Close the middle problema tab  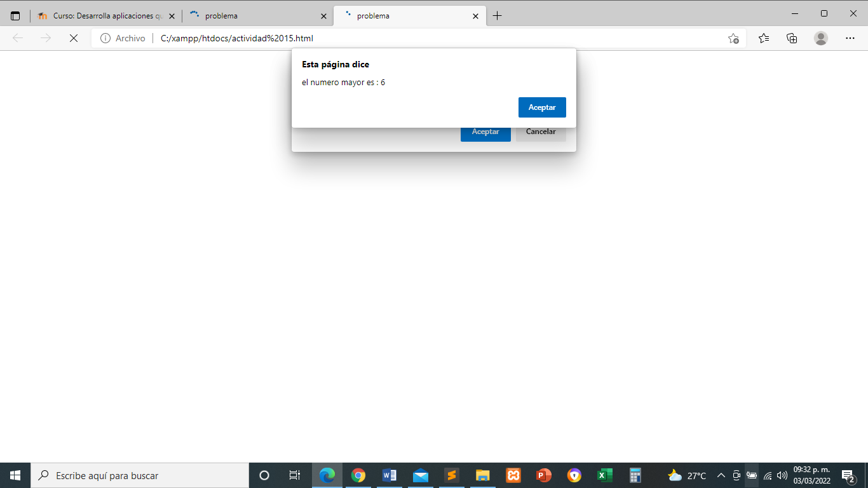[x=324, y=16]
